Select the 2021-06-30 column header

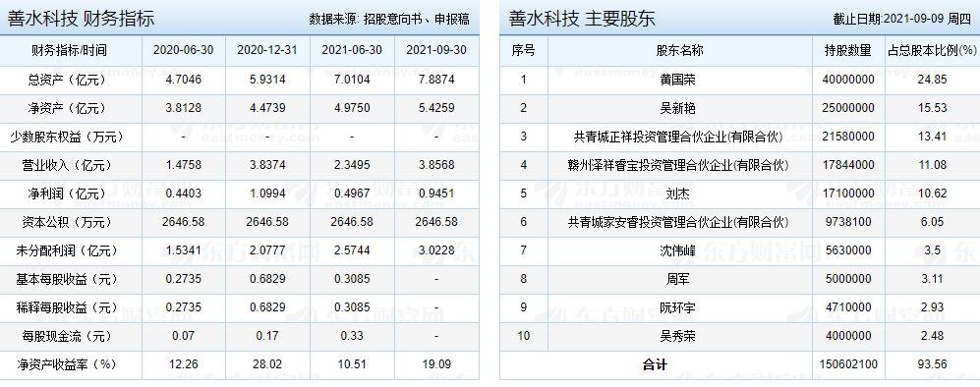[x=352, y=50]
